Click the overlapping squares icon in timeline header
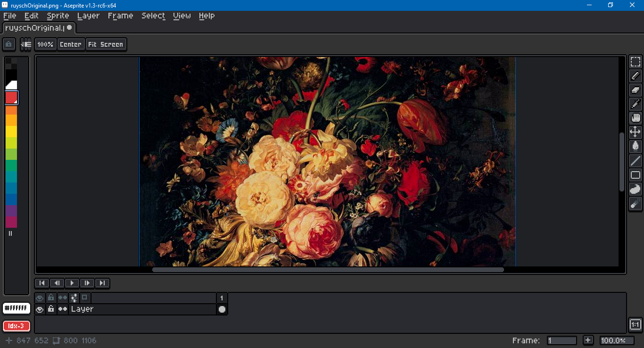 coord(85,298)
